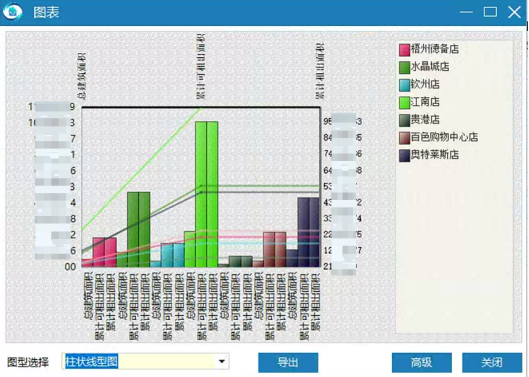The width and height of the screenshot is (529, 377).
Task: Click the 导出 export button
Action: [288, 362]
